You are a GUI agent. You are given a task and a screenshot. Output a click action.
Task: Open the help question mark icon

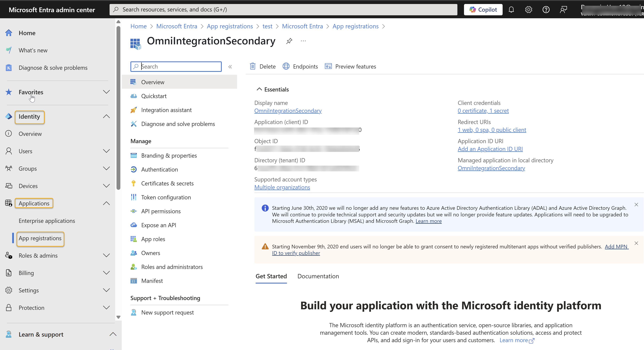[x=546, y=10]
